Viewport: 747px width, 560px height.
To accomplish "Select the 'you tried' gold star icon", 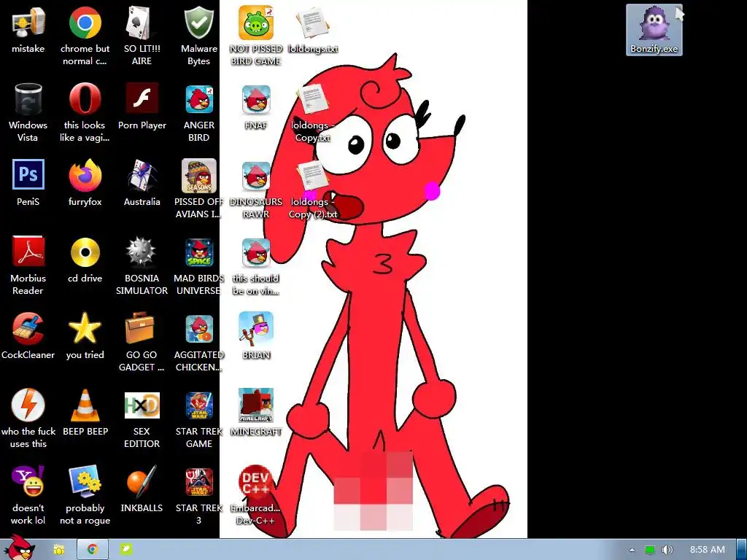I will click(85, 336).
